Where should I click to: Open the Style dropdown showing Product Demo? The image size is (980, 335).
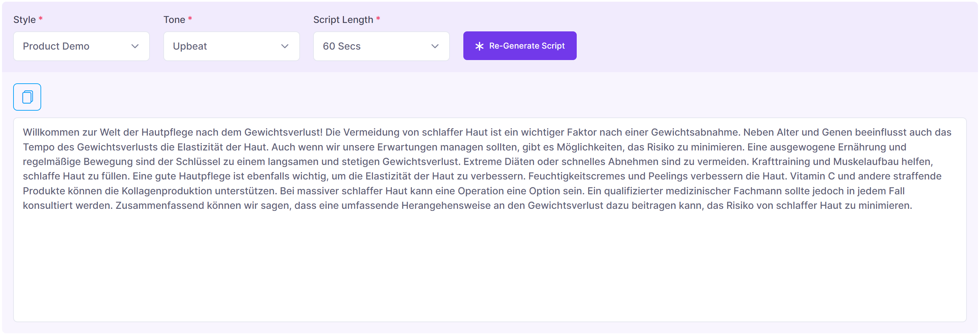point(81,46)
